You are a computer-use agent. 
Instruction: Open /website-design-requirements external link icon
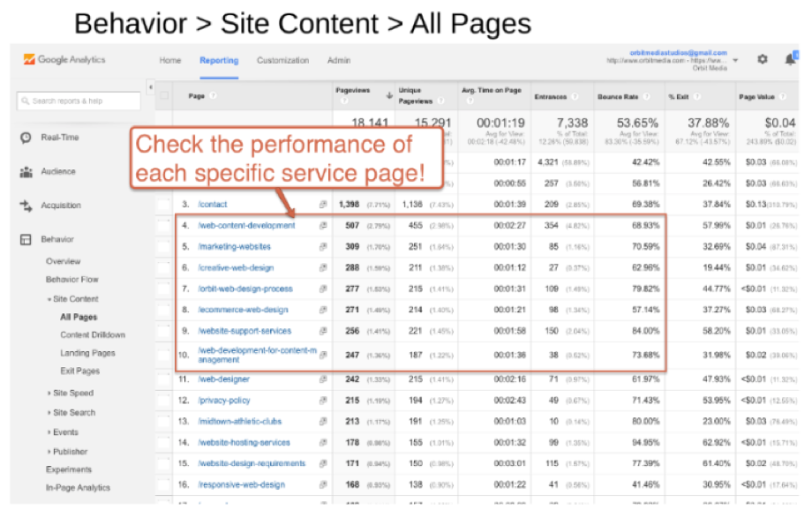pos(323,463)
